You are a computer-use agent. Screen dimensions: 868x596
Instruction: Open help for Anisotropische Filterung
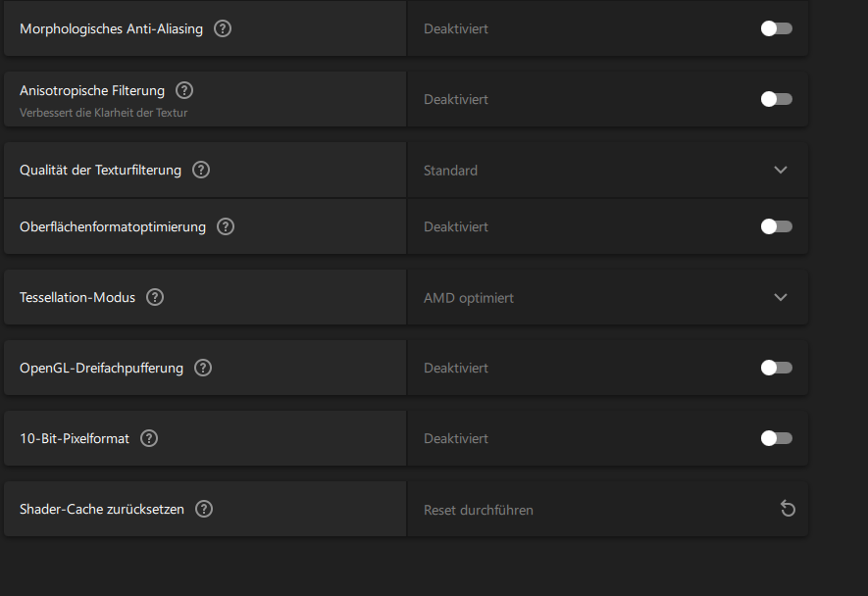click(x=184, y=90)
